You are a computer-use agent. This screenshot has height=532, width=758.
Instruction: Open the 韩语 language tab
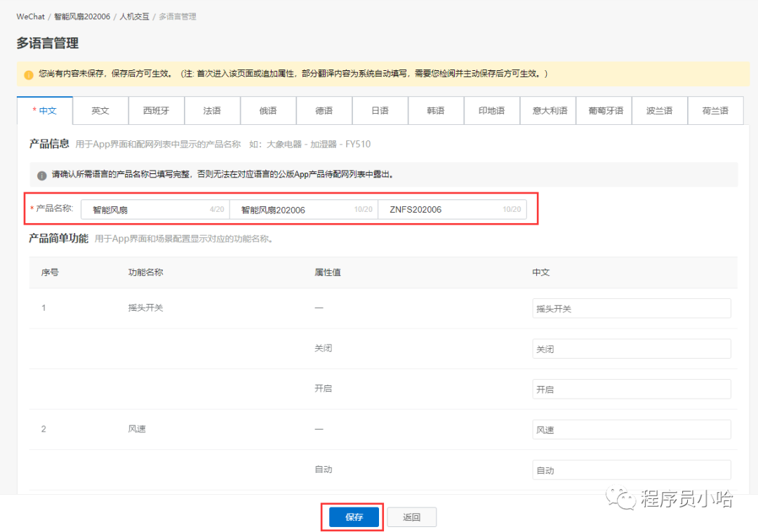pos(436,111)
